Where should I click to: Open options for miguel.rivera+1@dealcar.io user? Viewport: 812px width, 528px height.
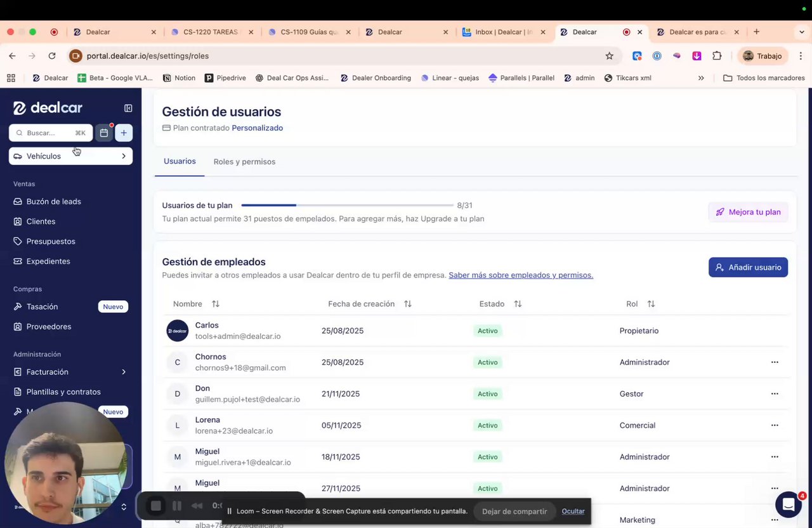[775, 457]
